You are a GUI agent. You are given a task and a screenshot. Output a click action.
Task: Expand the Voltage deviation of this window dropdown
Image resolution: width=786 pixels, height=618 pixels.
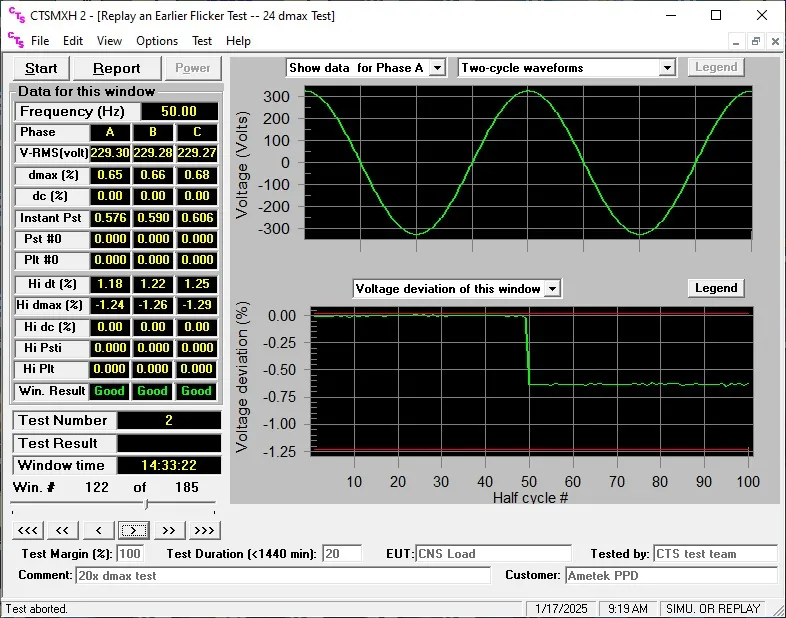tap(552, 289)
